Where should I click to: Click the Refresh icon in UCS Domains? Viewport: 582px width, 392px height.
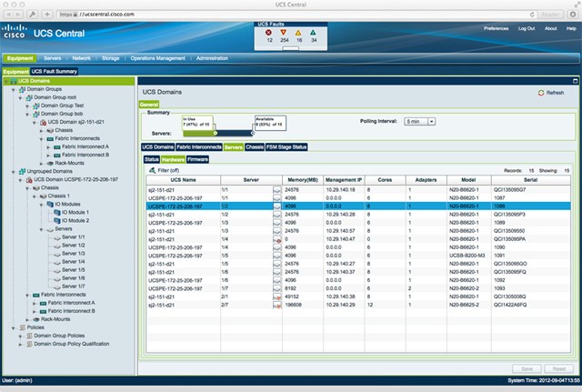click(x=541, y=93)
